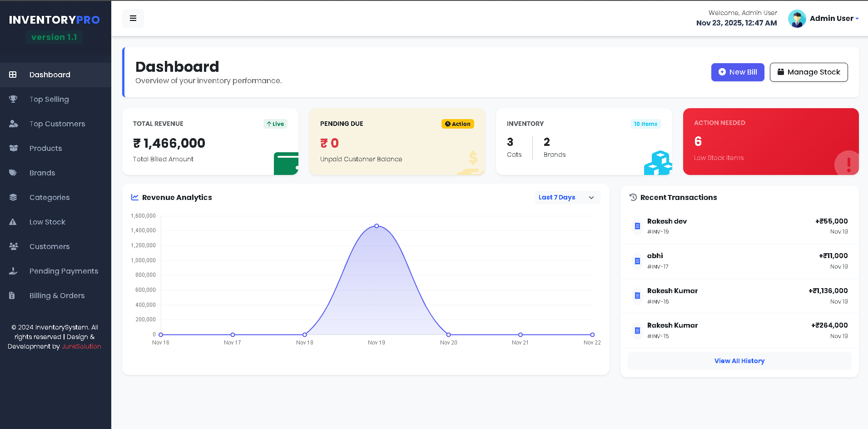The width and height of the screenshot is (868, 429).
Task: Click the Live indicator on Total Revenue
Action: [x=275, y=124]
